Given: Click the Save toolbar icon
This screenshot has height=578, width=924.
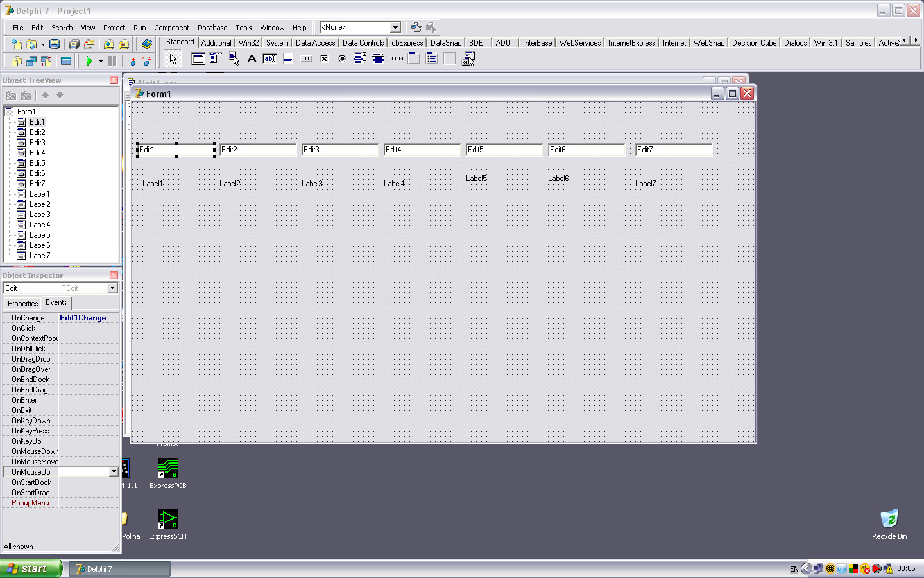Looking at the screenshot, I should [x=55, y=44].
